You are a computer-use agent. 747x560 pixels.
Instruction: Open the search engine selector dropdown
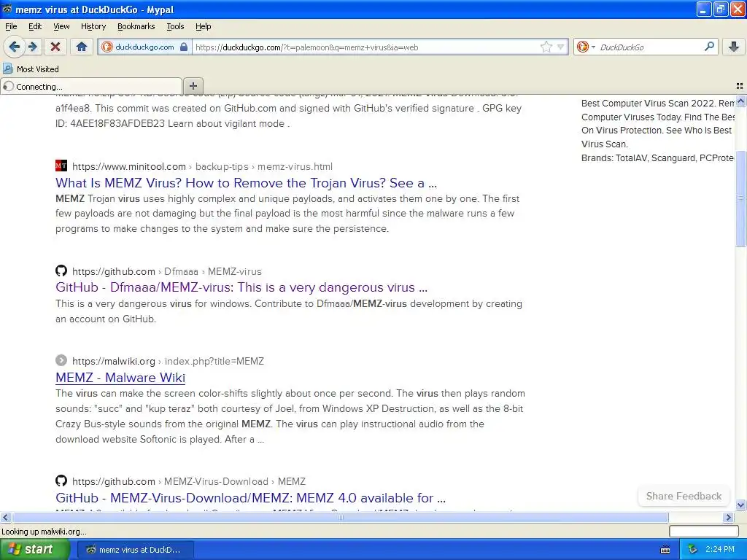586,47
